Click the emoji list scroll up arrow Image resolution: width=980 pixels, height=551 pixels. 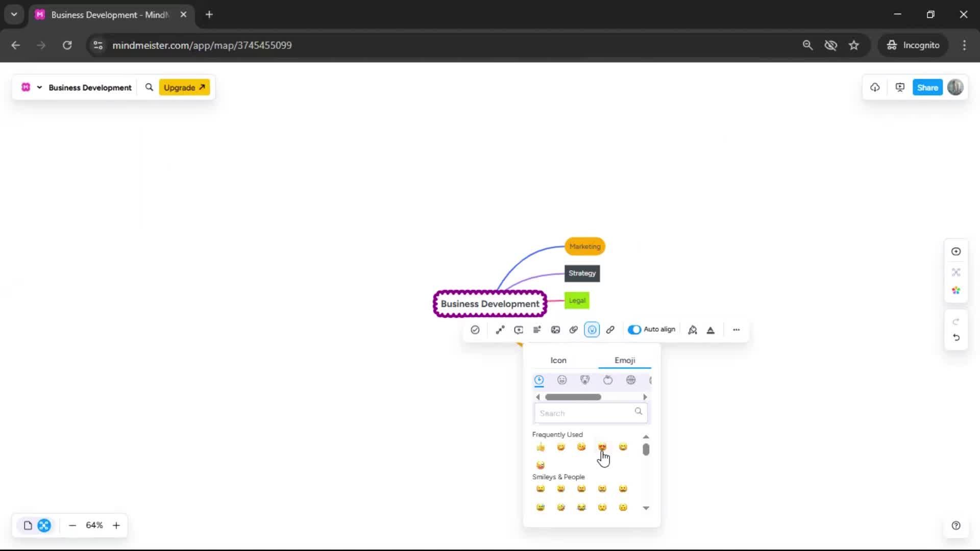646,437
